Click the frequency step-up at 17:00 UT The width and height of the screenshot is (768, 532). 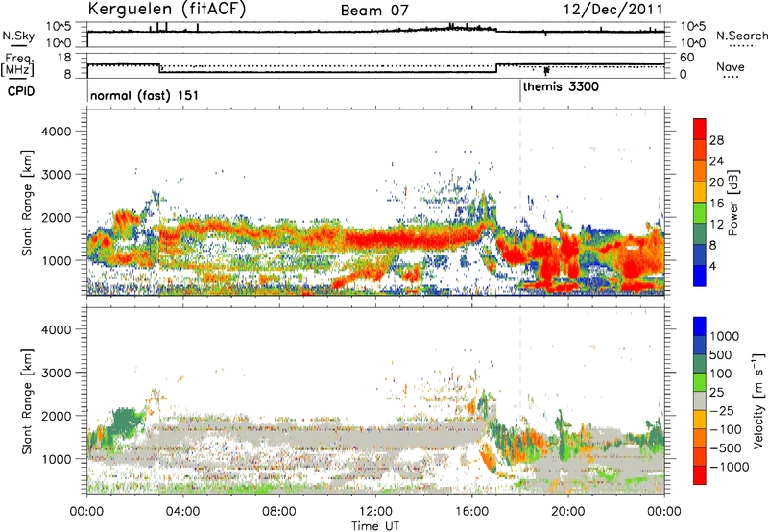coord(496,68)
